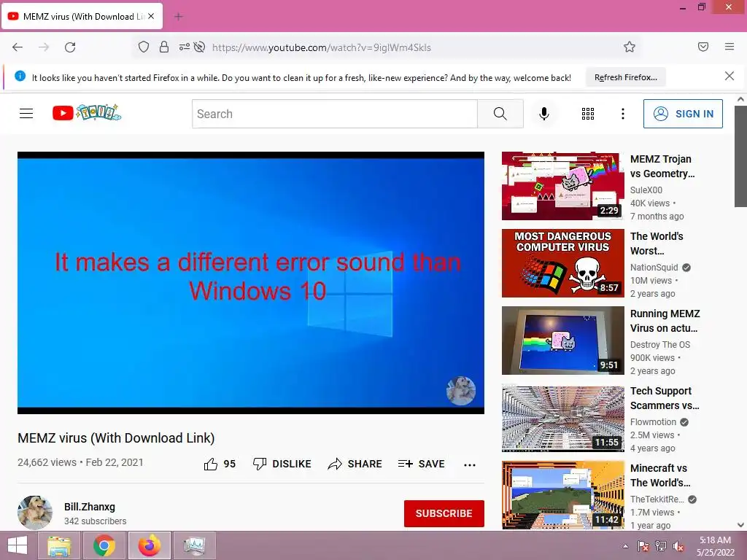The image size is (747, 560).
Task: Open the Most Dangerous Computer Virus thumbnail
Action: click(562, 263)
